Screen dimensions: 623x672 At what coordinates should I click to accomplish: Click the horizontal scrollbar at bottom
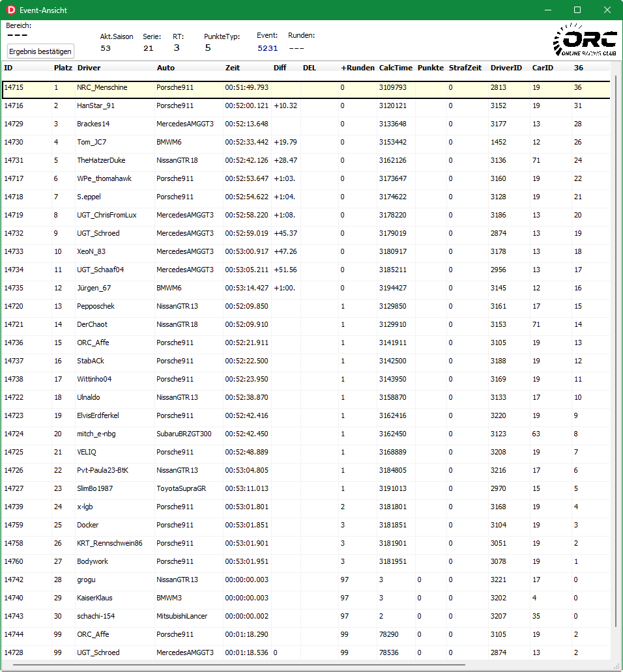[238, 665]
